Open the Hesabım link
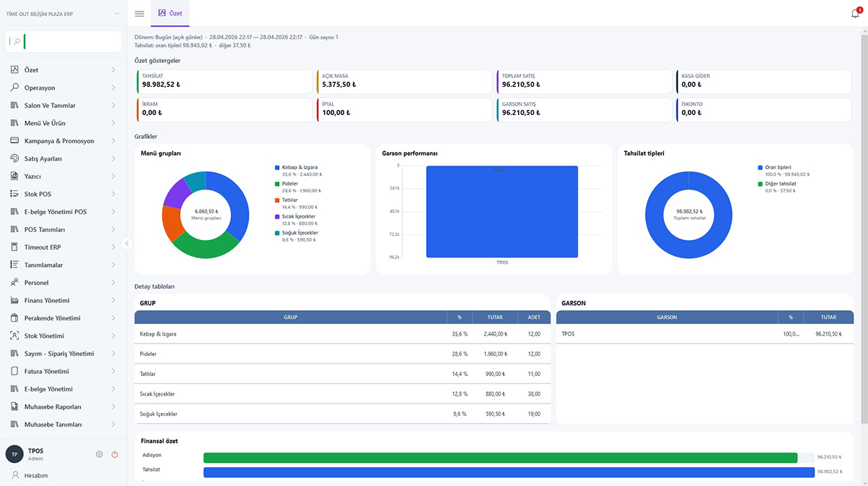The height and width of the screenshot is (486, 868). click(x=36, y=475)
